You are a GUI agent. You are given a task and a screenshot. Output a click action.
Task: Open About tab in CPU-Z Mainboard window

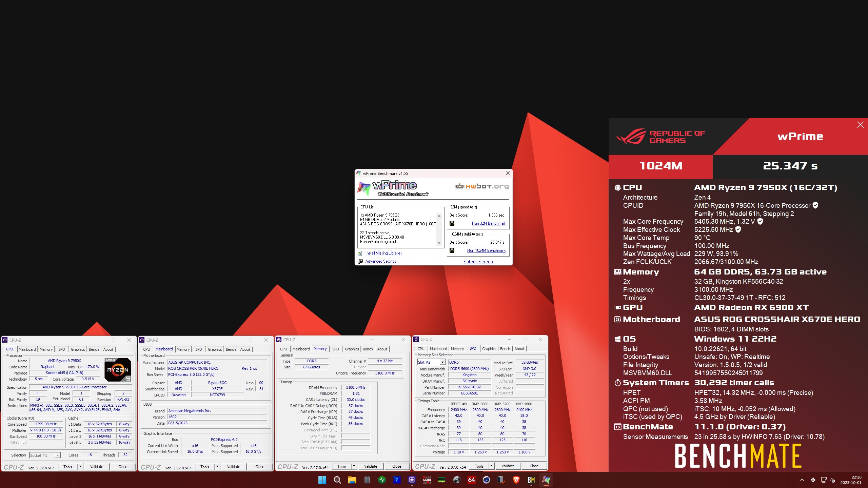[x=245, y=349]
